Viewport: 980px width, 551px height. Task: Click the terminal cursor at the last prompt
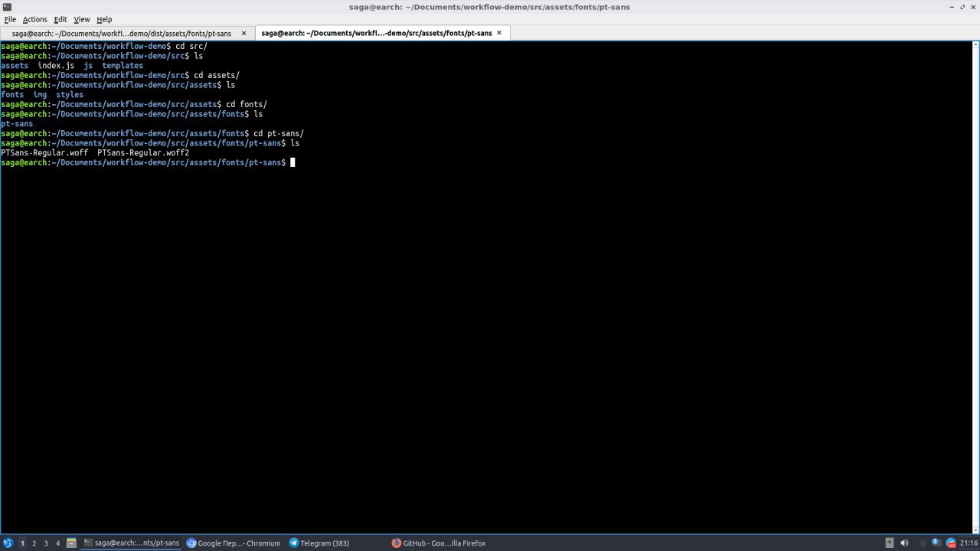pyautogui.click(x=292, y=162)
